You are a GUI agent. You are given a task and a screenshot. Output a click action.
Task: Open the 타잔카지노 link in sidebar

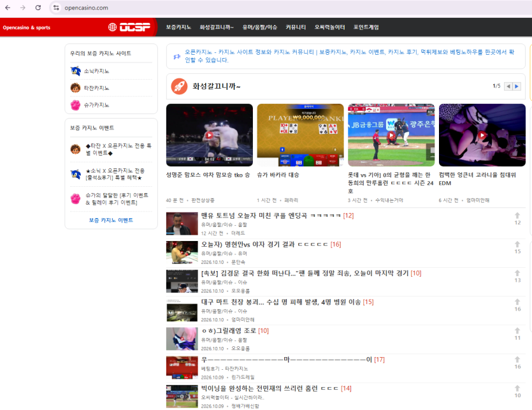click(x=96, y=88)
